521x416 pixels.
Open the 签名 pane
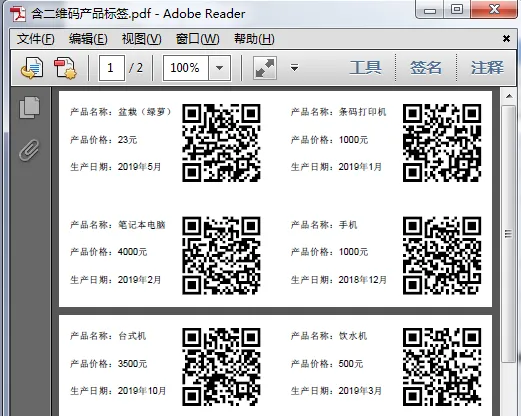426,68
